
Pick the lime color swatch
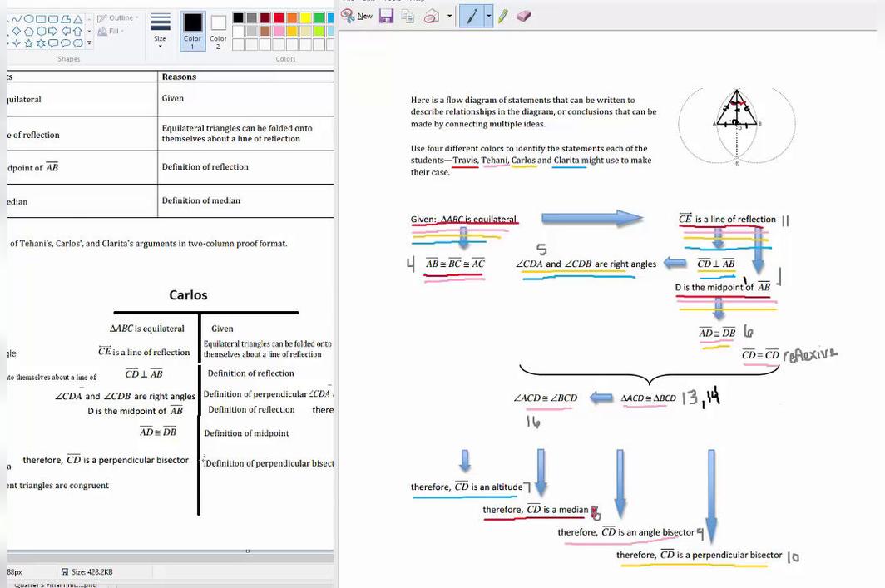point(319,31)
